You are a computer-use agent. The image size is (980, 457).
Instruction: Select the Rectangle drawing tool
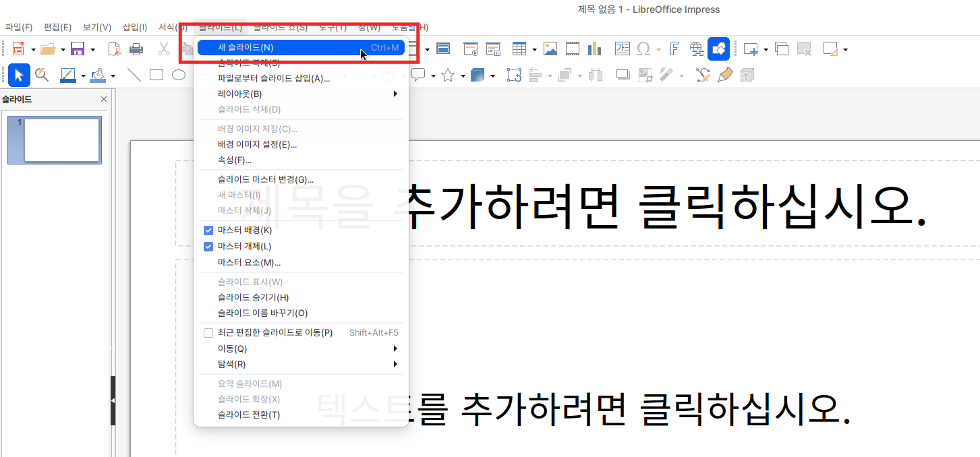coord(156,75)
